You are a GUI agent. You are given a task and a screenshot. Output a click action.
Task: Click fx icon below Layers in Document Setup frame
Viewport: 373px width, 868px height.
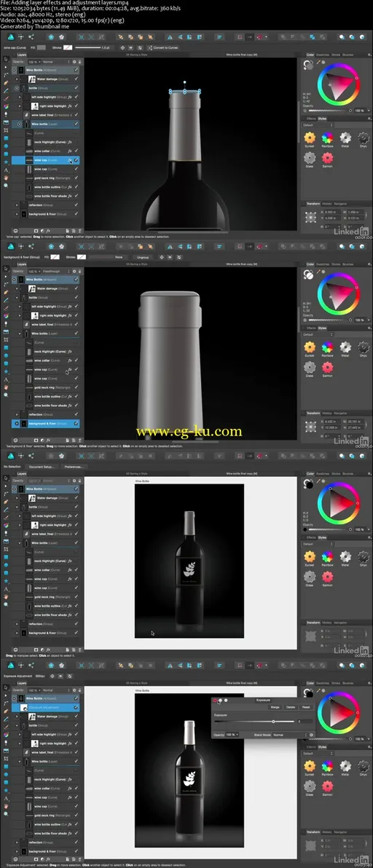click(x=47, y=650)
